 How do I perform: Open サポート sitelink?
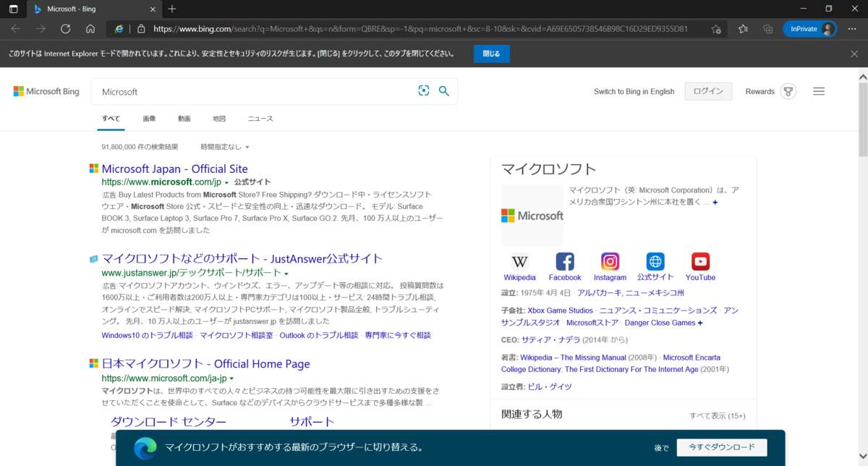[312, 422]
